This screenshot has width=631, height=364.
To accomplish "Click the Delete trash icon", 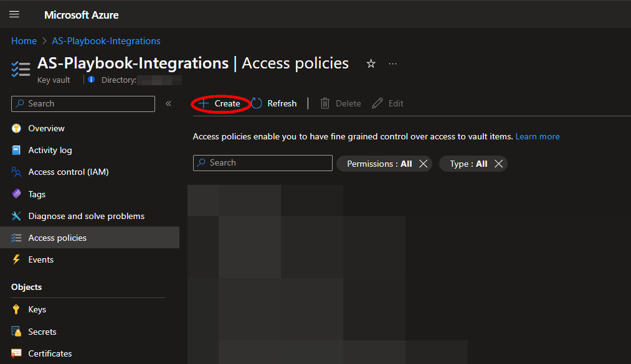I will 325,104.
